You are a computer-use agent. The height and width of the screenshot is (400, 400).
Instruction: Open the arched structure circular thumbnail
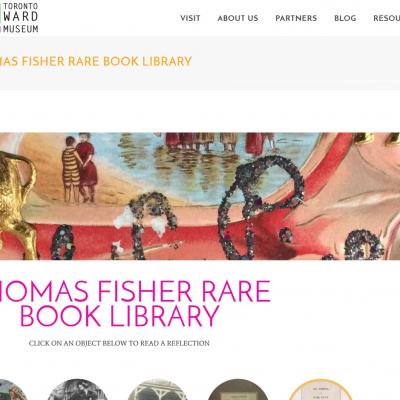tap(158, 389)
